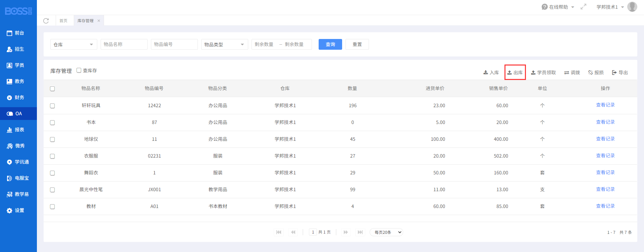Click item code JX001 cell
Screen dimensions: 644x252
(154, 190)
